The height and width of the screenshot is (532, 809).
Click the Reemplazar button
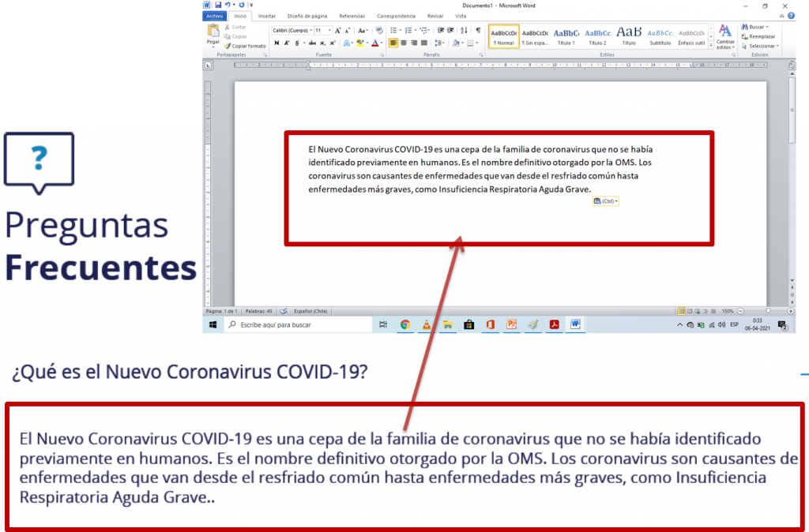click(x=758, y=36)
